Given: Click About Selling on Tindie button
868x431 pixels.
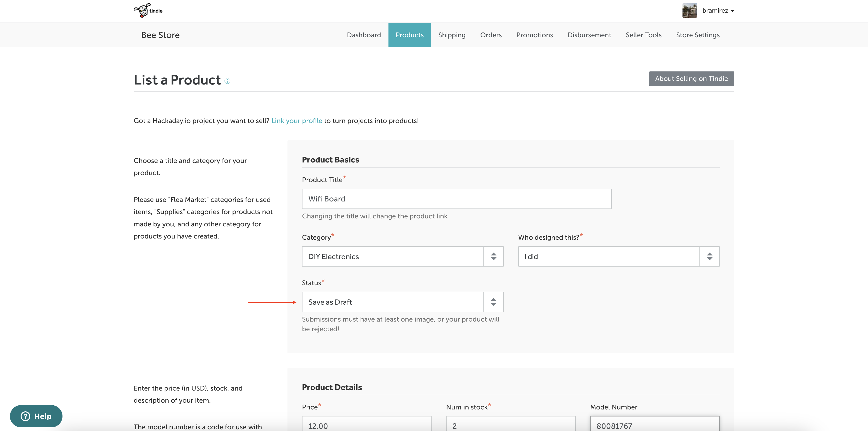Looking at the screenshot, I should point(691,78).
